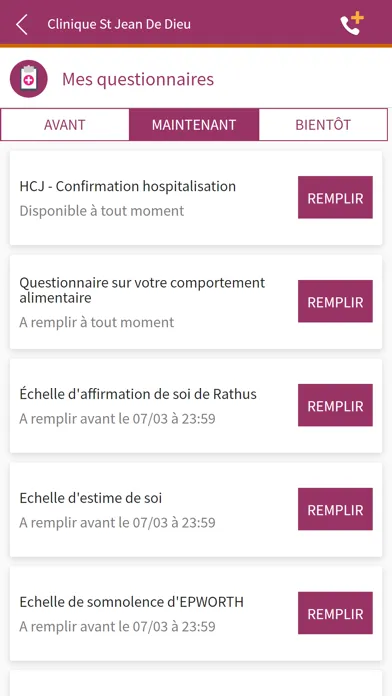The image size is (392, 696).
Task: Tap the Echelle d'estime de soi title
Action: pyautogui.click(x=91, y=498)
